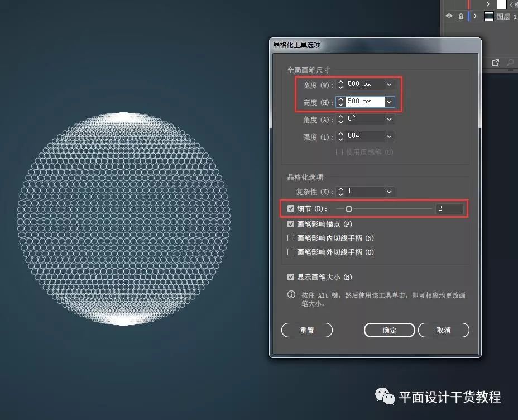Image resolution: width=518 pixels, height=420 pixels.
Task: Click the 细节 slider handle
Action: coord(348,209)
